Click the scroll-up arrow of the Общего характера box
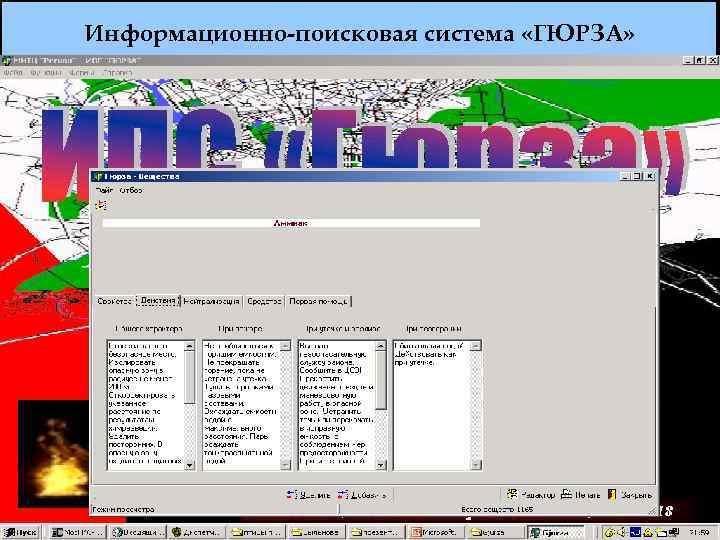Viewport: 720px width, 540px height. (x=190, y=346)
